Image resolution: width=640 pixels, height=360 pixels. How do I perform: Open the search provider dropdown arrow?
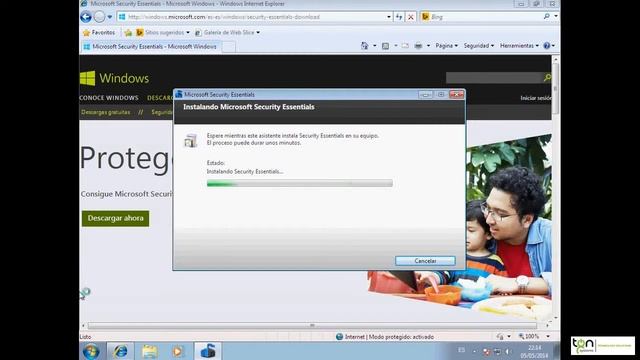(556, 17)
